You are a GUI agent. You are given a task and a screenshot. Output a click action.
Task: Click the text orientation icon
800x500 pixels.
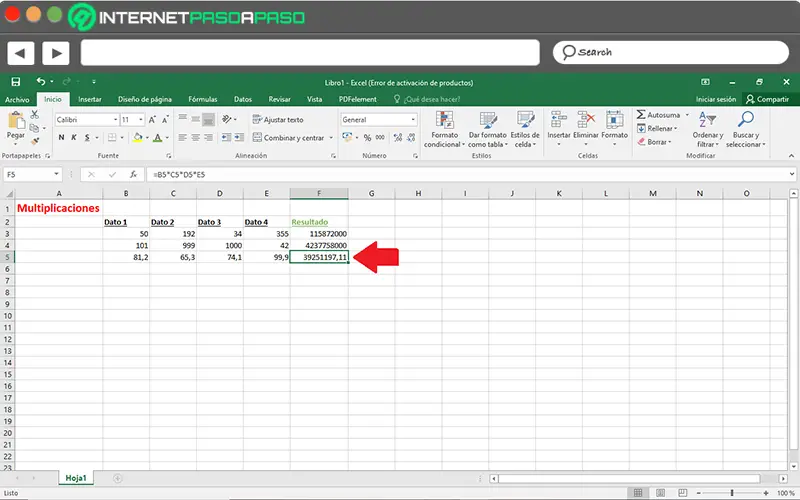[227, 119]
